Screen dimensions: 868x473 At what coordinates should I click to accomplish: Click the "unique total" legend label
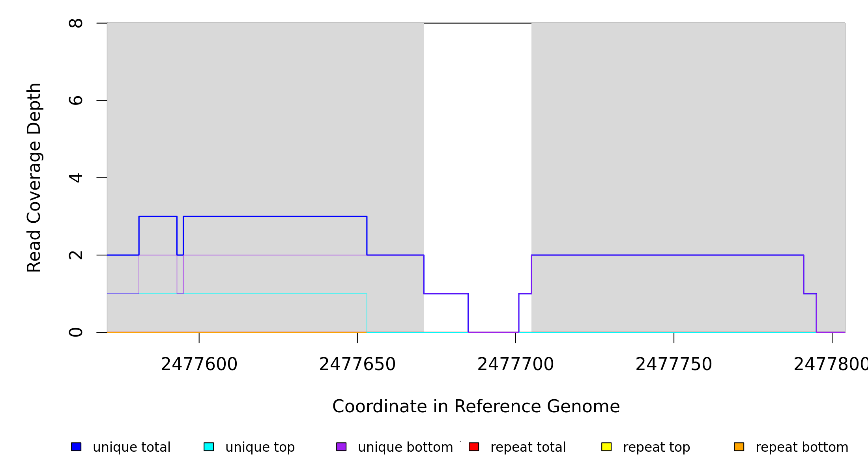point(131,447)
